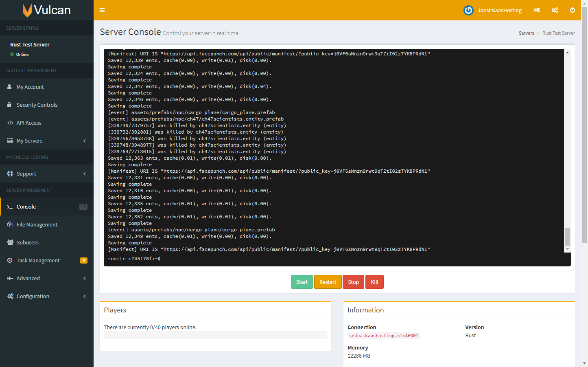Pop out console with the external icon
This screenshot has width=588, height=367.
83,207
